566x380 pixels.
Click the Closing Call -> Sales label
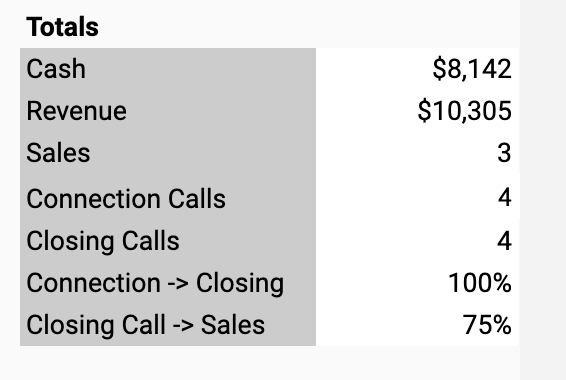[145, 325]
